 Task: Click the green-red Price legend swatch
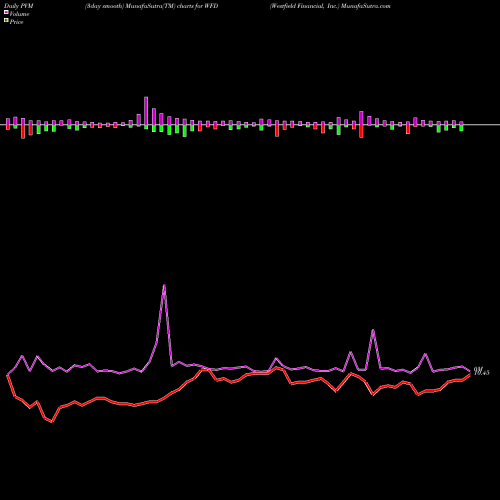6,21
